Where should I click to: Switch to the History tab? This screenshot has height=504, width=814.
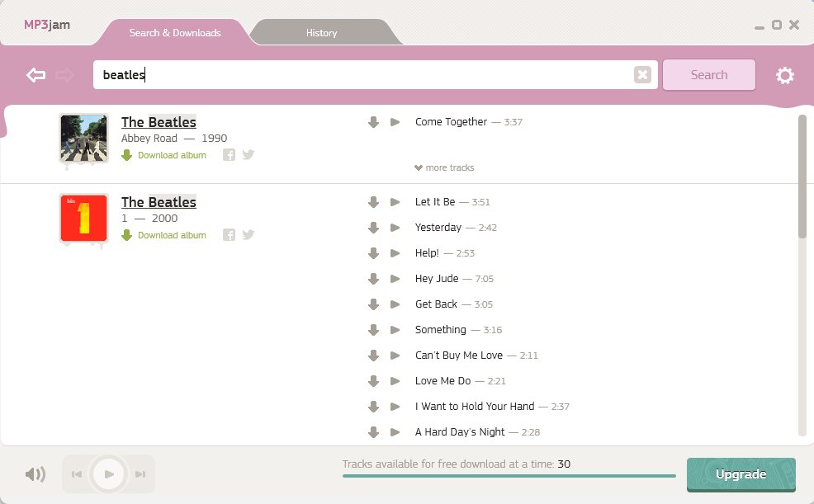321,33
